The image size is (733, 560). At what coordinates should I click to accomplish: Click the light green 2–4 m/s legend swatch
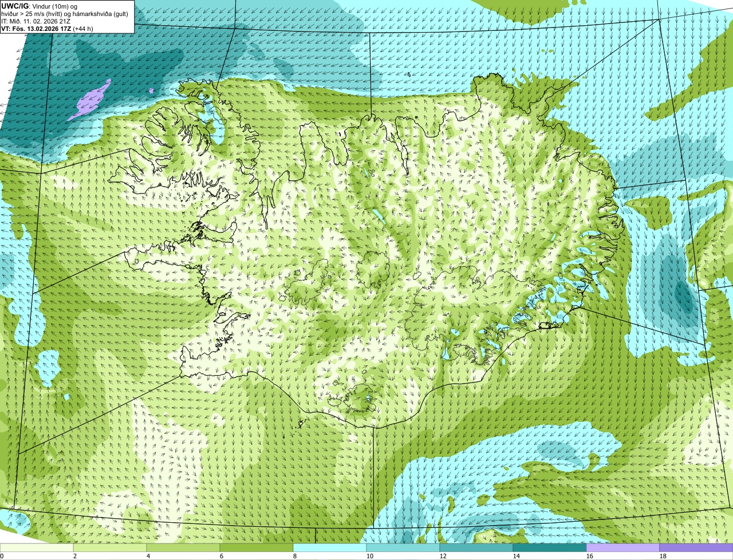[110, 548]
